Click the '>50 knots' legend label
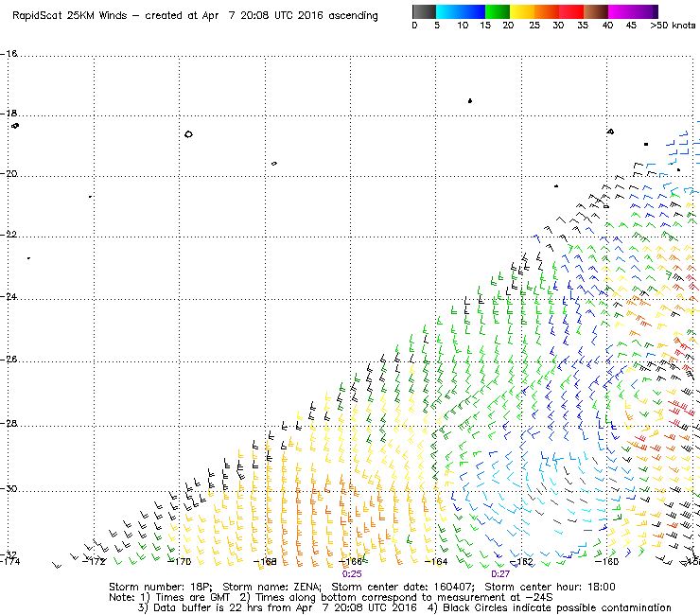Viewport: 700px width, 615px height. click(673, 26)
